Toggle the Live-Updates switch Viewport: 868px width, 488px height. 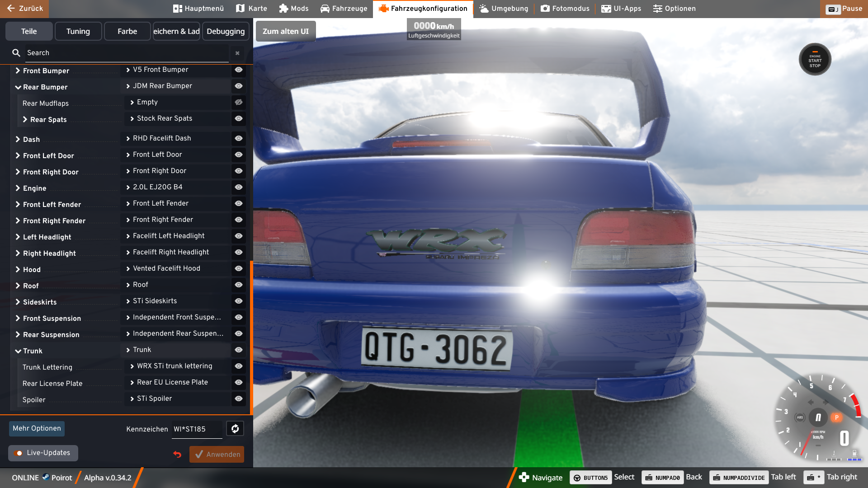(x=19, y=453)
